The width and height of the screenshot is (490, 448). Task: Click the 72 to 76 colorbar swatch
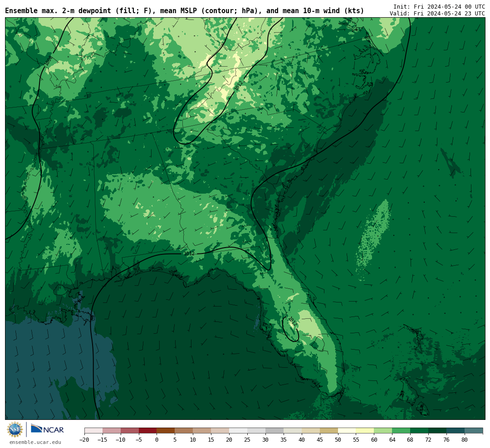437,430
